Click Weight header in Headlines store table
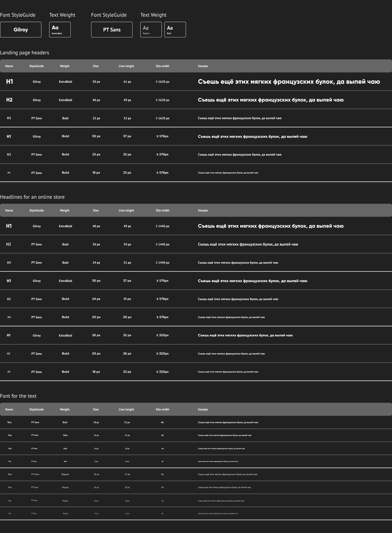Viewport: 392px width, 533px height. tap(65, 210)
